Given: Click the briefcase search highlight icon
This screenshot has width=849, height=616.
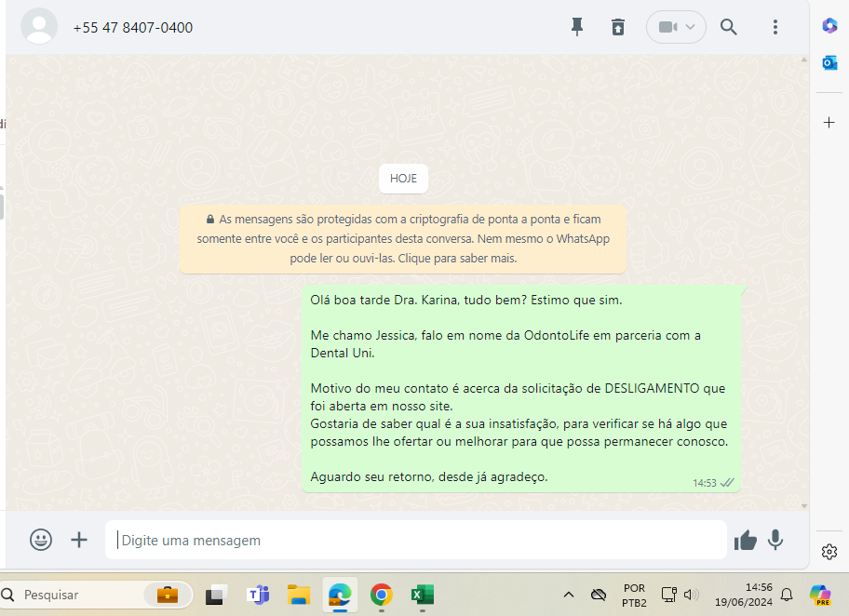Looking at the screenshot, I should coord(168,595).
